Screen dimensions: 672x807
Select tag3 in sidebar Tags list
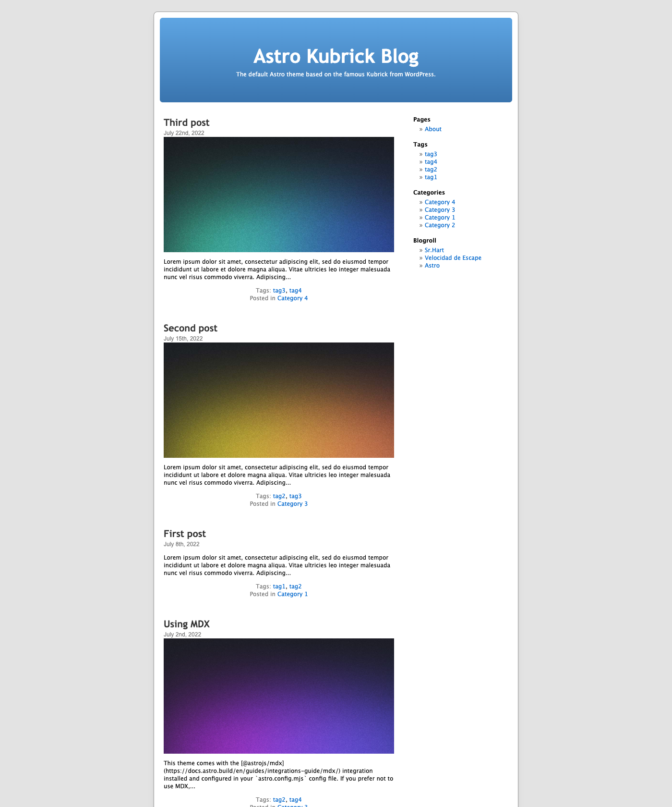point(431,154)
